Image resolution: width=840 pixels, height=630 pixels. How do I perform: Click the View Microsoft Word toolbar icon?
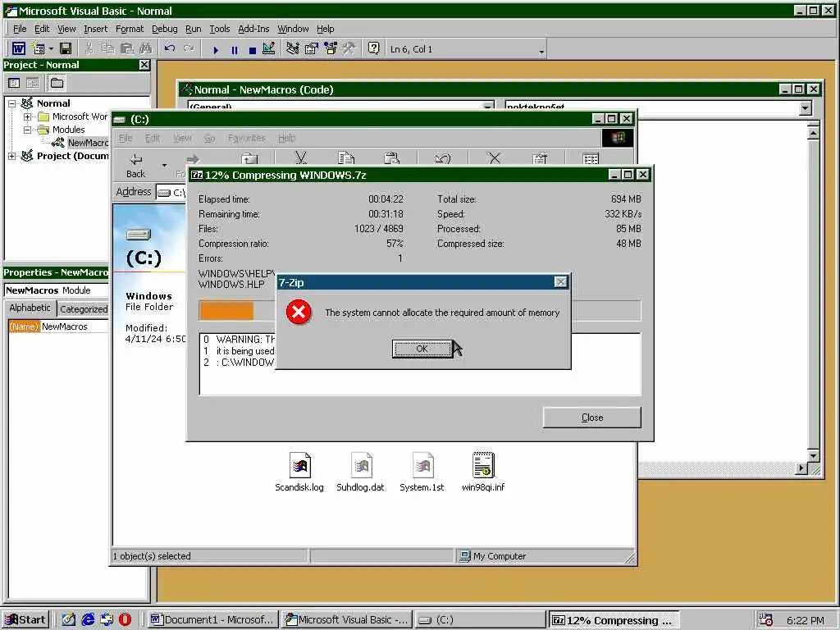tap(19, 48)
